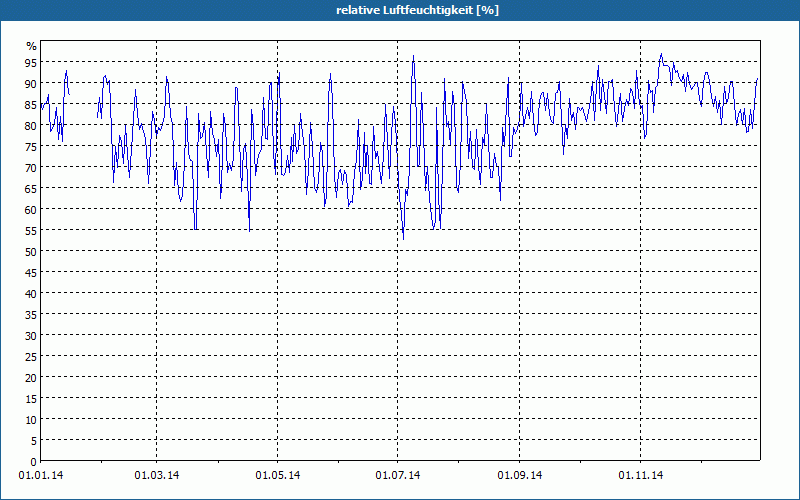Image resolution: width=800 pixels, height=500 pixels.
Task: Select the y-axis label 80
Action: (31, 126)
